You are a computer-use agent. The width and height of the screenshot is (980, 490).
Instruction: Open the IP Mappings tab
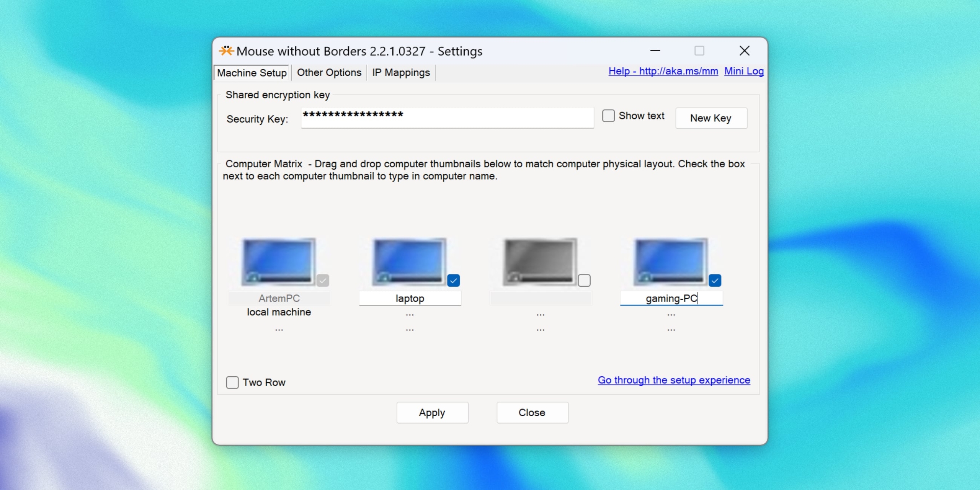coord(401,72)
